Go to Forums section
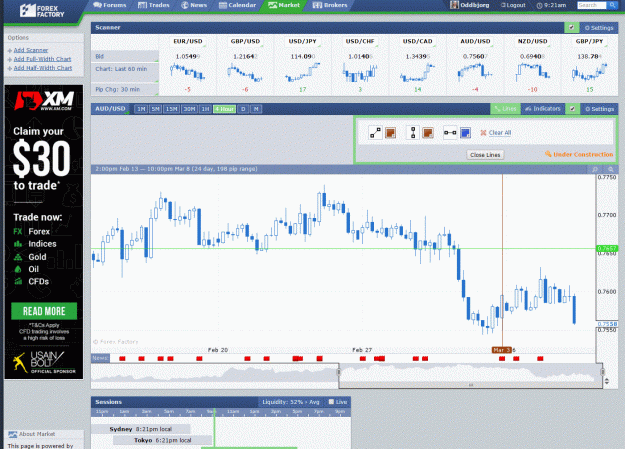The width and height of the screenshot is (625, 449). click(110, 5)
